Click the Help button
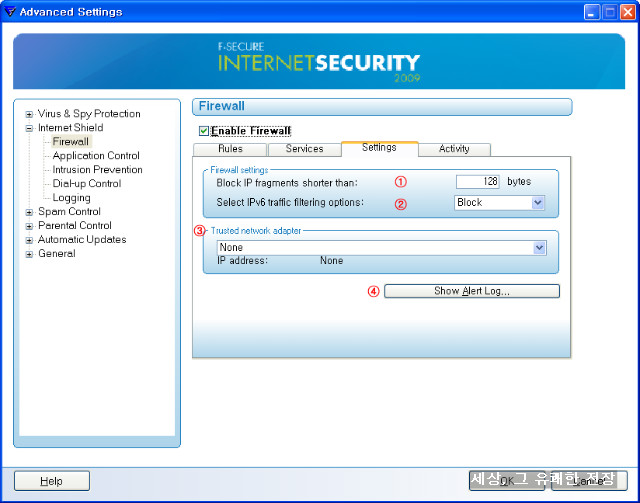Viewport: 640px width, 503px height. point(52,481)
